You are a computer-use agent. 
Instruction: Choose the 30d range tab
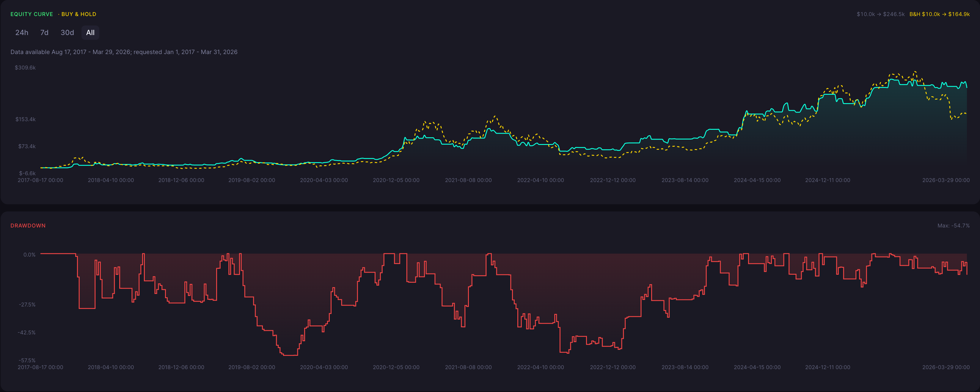(x=67, y=33)
